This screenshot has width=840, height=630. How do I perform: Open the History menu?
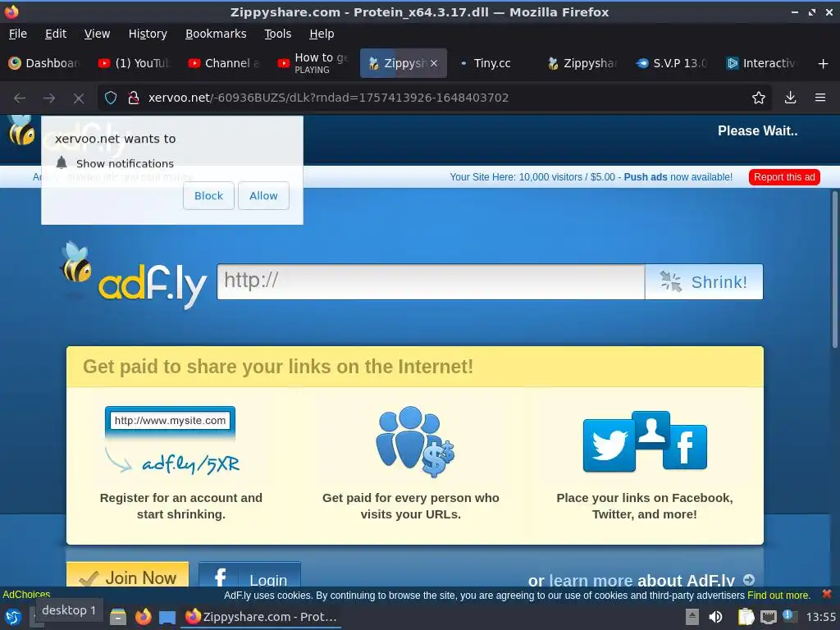(148, 34)
